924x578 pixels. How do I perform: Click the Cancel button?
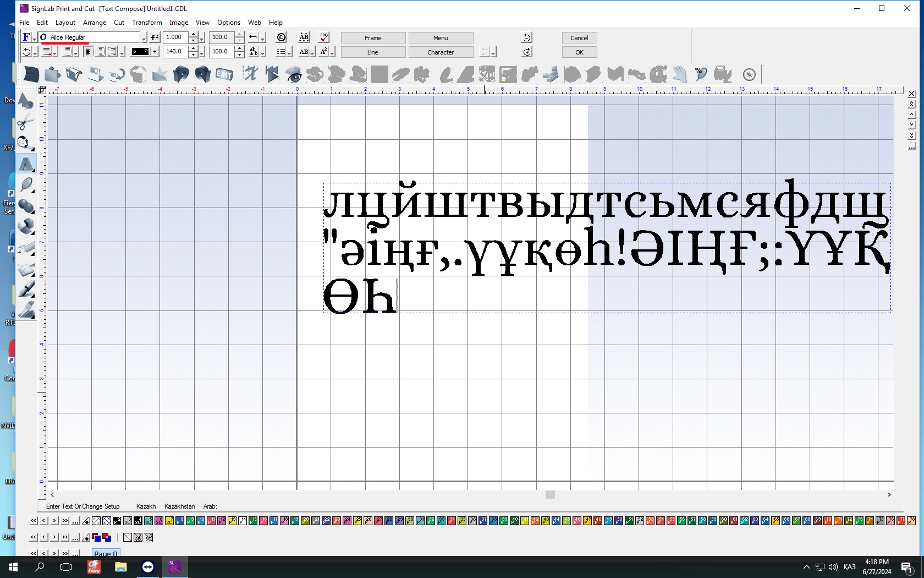click(x=579, y=38)
